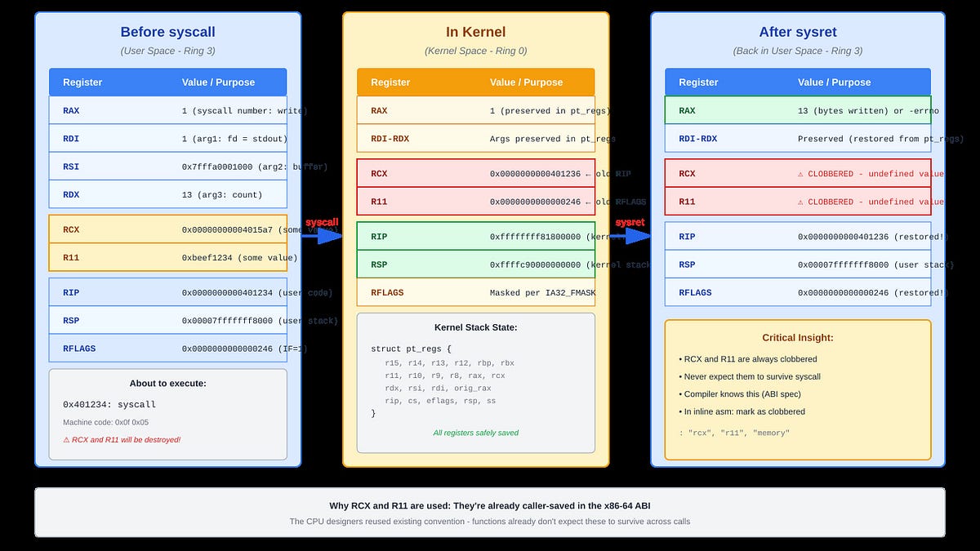Screen dimensions: 980x551
Task: Click the "About to execute:" heading
Action: 168,384
